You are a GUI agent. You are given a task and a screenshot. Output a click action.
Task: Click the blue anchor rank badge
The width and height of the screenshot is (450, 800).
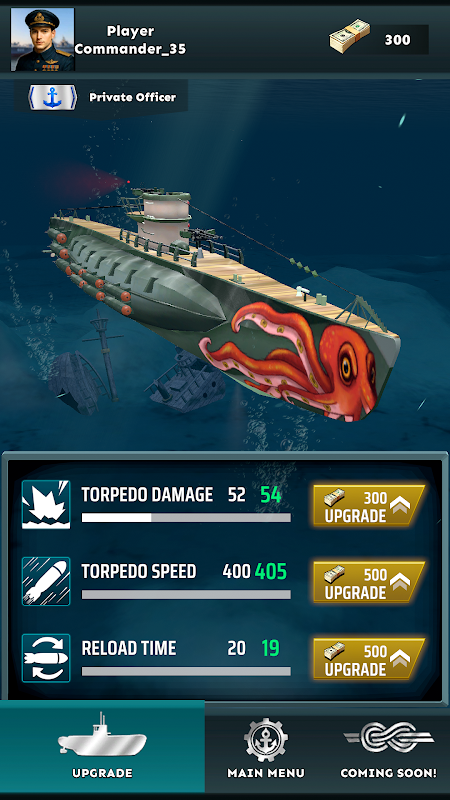pos(53,97)
